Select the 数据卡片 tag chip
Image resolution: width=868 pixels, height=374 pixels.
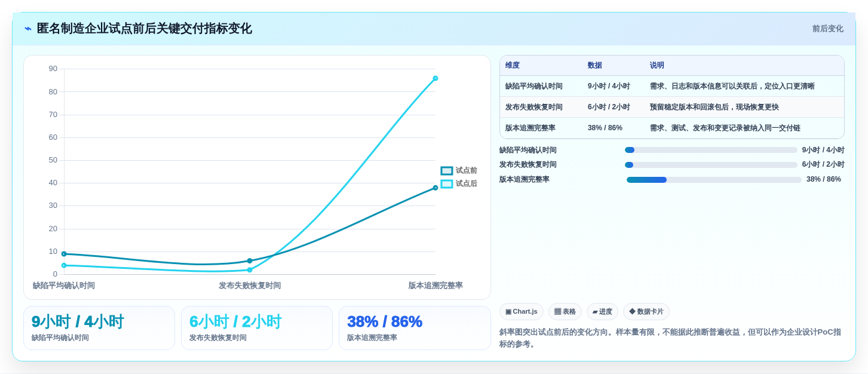646,312
